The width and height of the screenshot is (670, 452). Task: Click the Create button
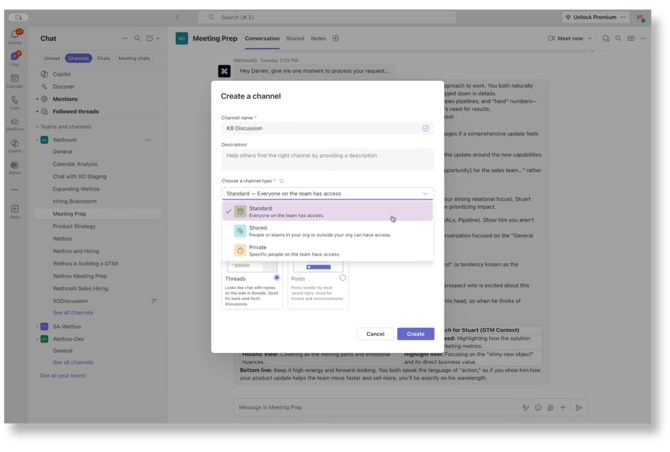[415, 333]
